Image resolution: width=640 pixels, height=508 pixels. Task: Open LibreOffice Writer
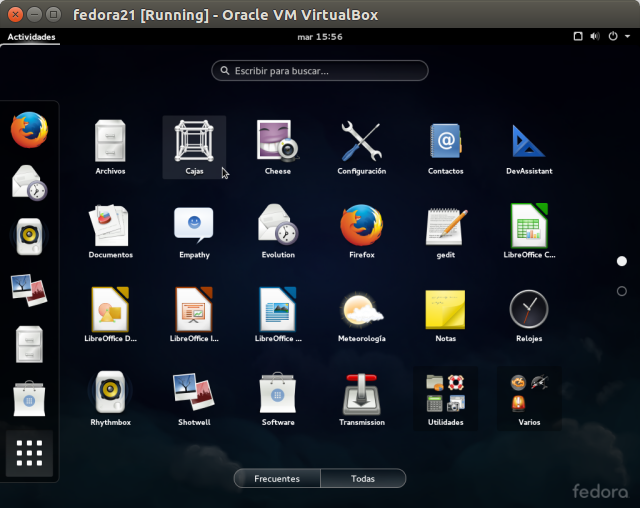[278, 315]
